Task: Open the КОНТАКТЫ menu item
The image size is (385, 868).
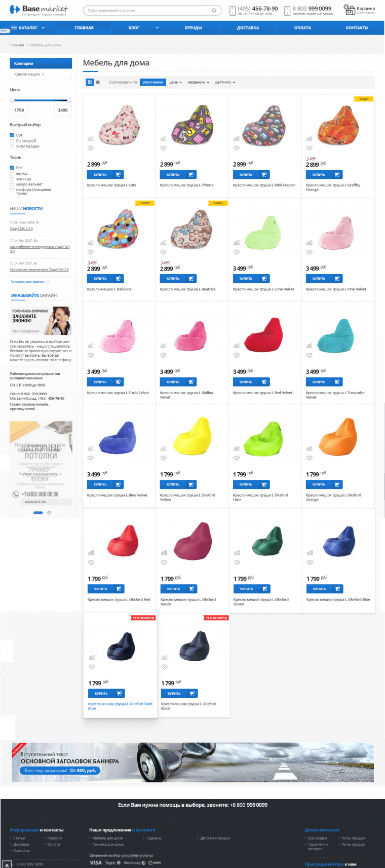Action: click(357, 28)
